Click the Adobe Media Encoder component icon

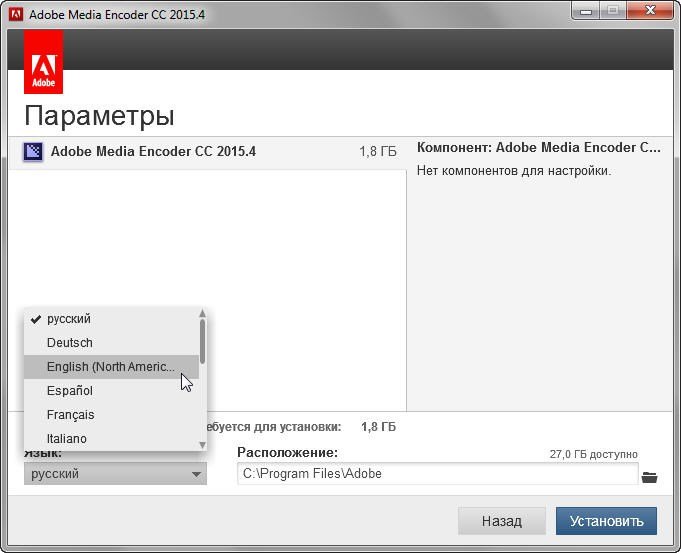tap(33, 152)
